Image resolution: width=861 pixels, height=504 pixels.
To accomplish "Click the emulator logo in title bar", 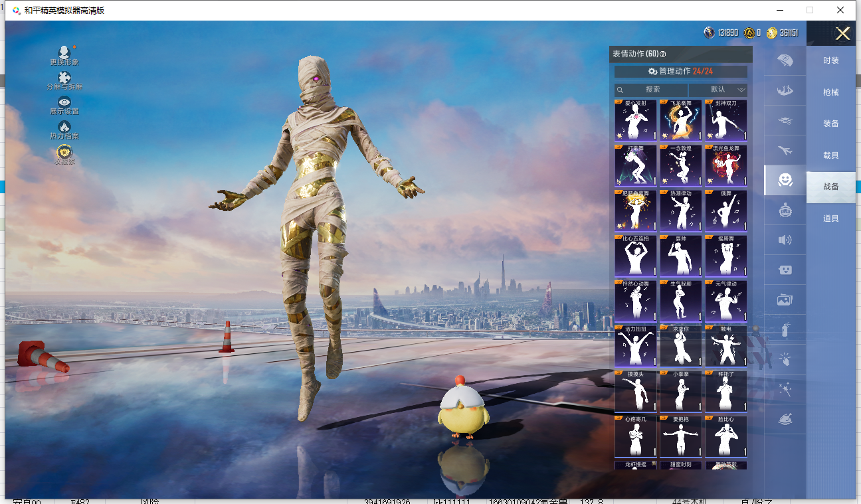I will (16, 10).
